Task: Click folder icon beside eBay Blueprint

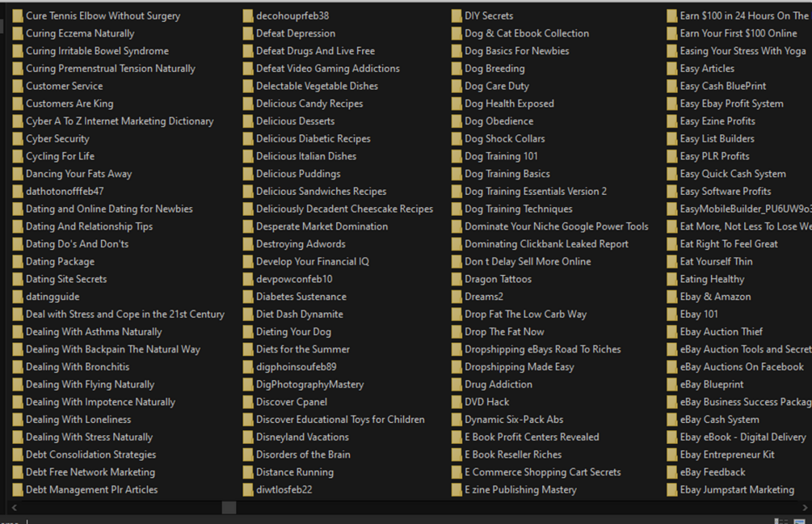Action: (x=671, y=385)
